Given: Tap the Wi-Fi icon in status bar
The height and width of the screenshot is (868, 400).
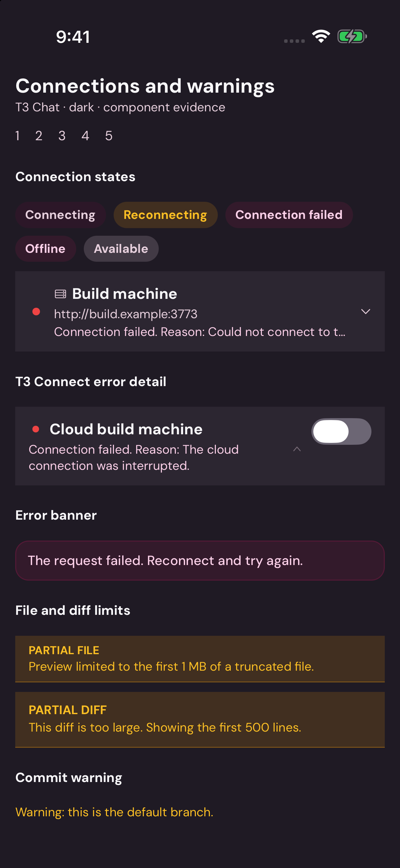Looking at the screenshot, I should 321,36.
